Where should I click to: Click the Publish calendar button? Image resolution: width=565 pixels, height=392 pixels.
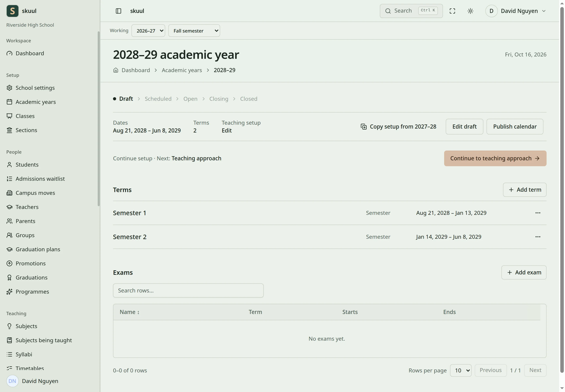tap(515, 126)
